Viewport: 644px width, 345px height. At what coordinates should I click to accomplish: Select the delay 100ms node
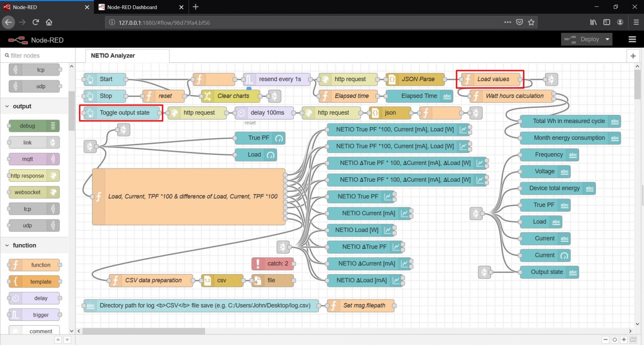click(264, 113)
